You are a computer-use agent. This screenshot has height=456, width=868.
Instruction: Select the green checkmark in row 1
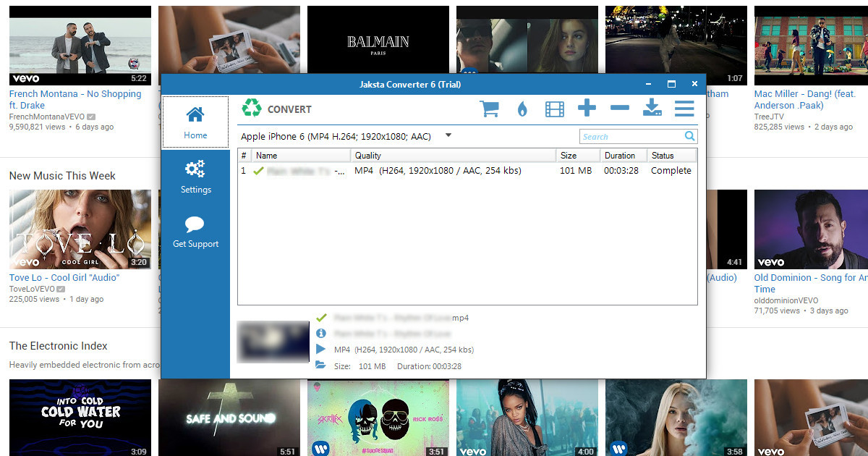click(258, 171)
